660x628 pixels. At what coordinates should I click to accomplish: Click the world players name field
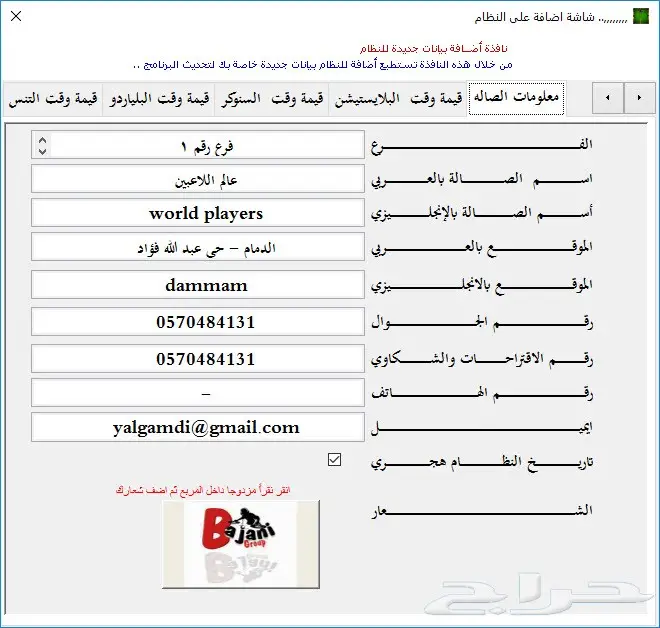tap(198, 213)
